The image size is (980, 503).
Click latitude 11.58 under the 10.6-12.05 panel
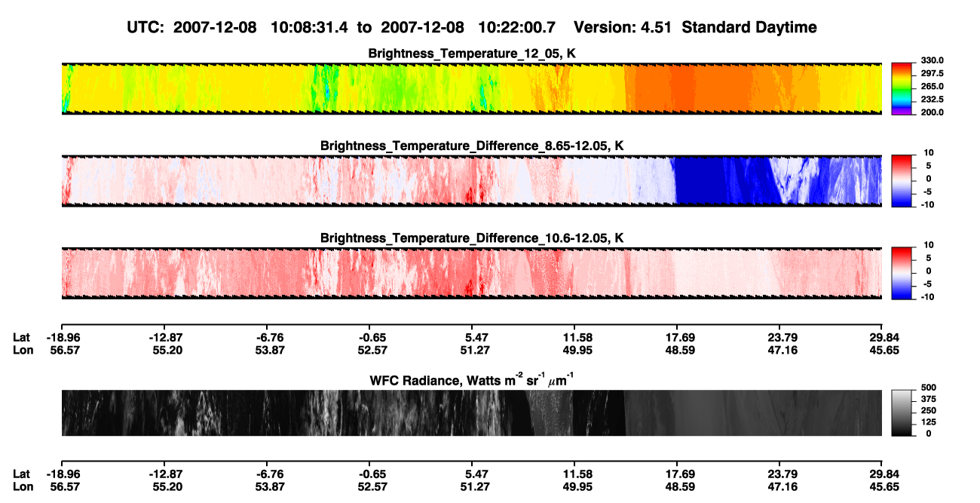point(574,338)
